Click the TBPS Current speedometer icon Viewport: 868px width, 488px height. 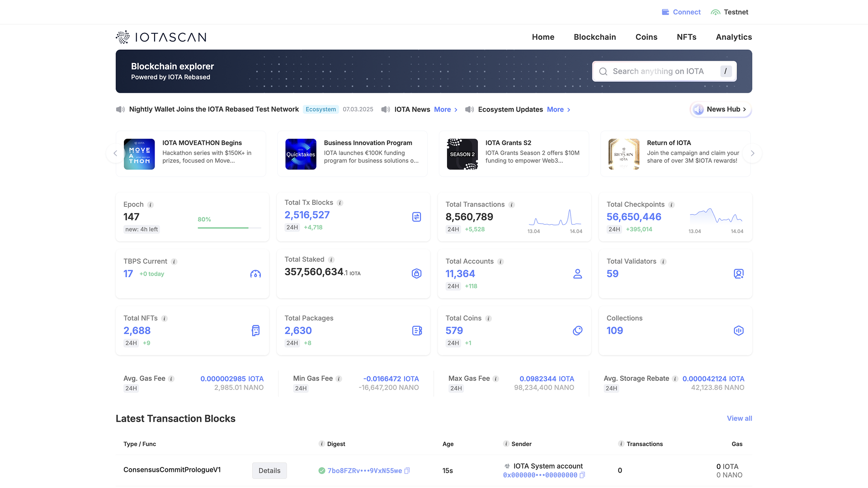pos(255,274)
